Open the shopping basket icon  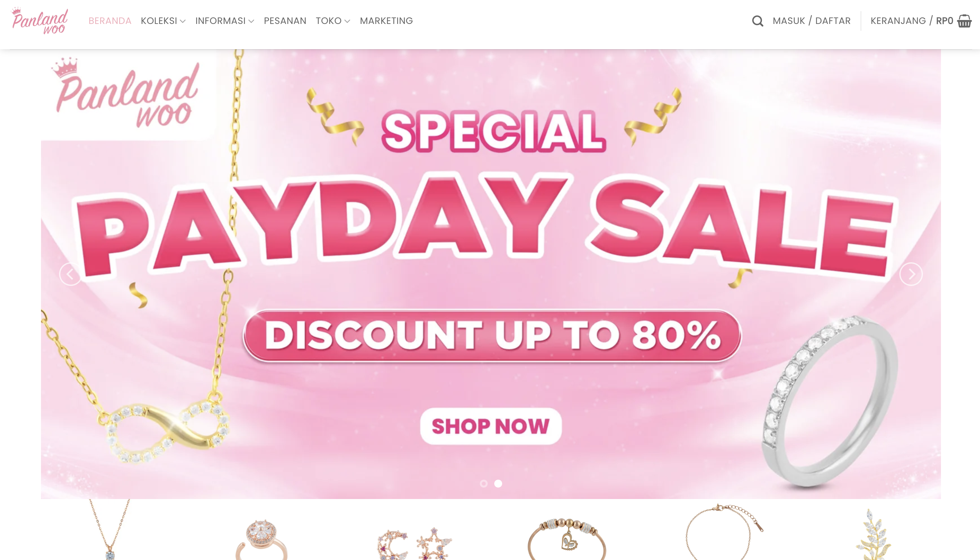click(964, 21)
